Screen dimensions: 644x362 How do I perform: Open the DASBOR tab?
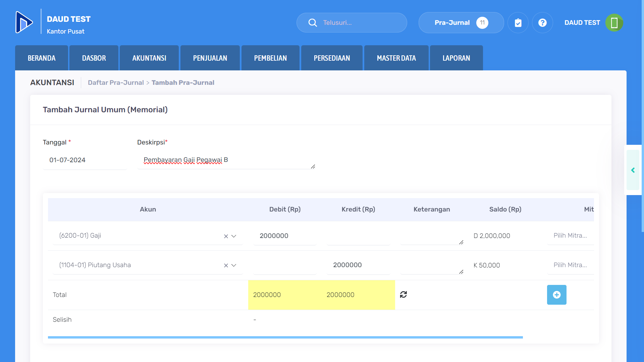pyautogui.click(x=94, y=58)
